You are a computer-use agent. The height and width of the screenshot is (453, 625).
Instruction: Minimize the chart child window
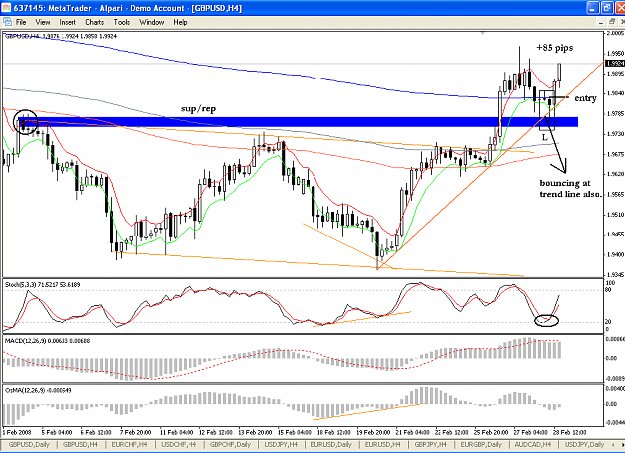(x=601, y=22)
